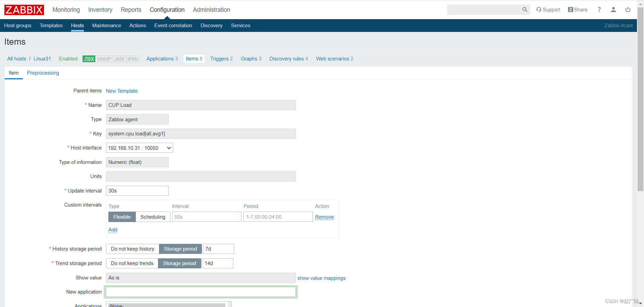Click the history period 7d field
Screen dimensions: 644x307
[218, 249]
